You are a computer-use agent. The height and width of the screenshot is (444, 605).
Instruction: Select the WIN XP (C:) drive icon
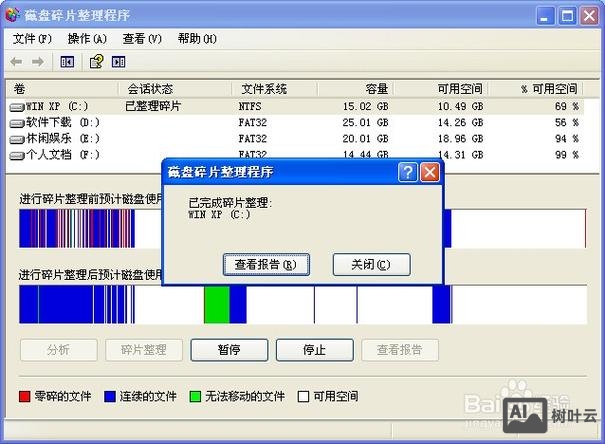click(17, 107)
